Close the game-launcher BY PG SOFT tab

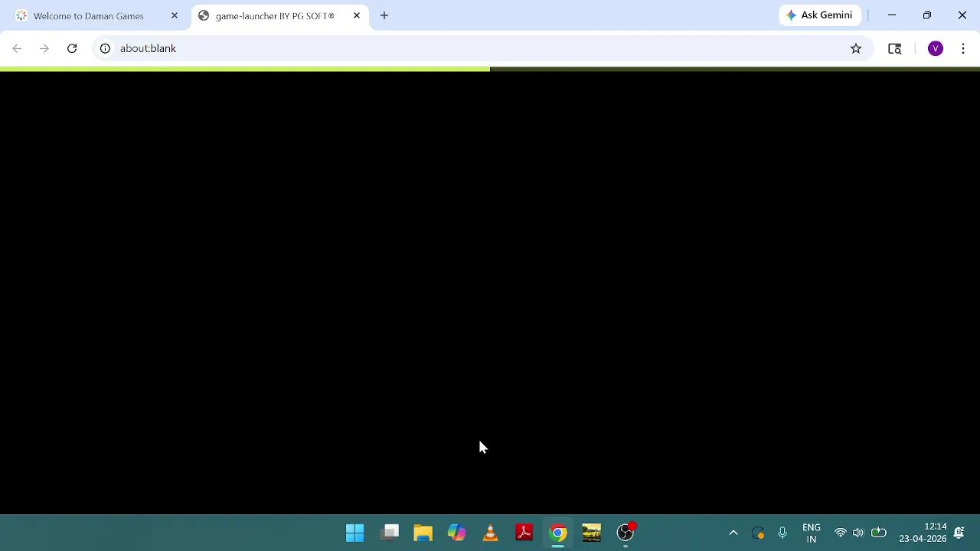click(x=357, y=15)
